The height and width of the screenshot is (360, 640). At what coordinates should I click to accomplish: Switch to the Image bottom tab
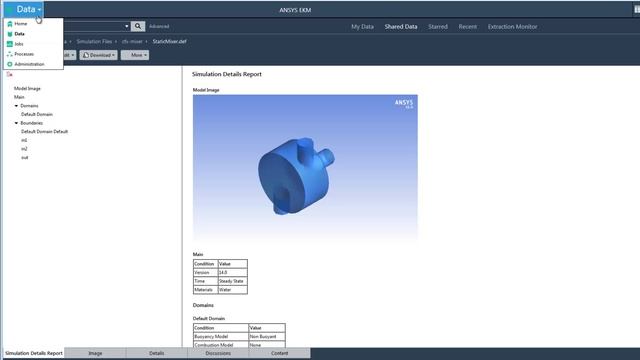(x=95, y=353)
